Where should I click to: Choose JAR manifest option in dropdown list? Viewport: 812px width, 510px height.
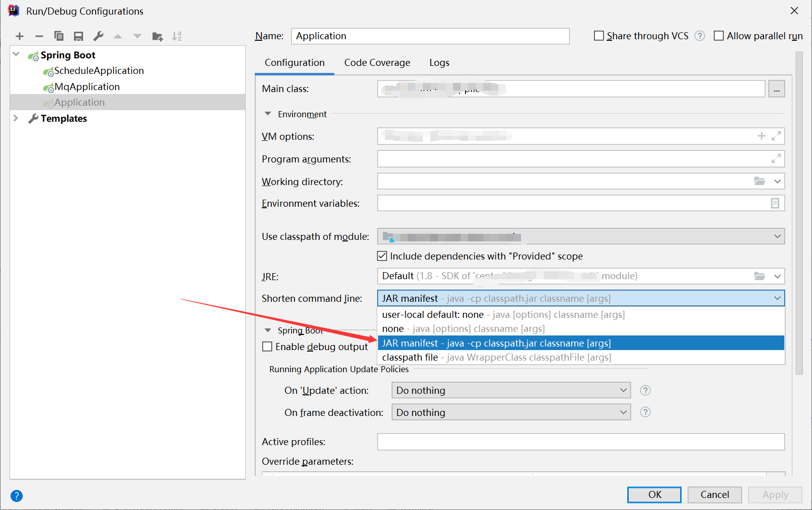(x=581, y=343)
